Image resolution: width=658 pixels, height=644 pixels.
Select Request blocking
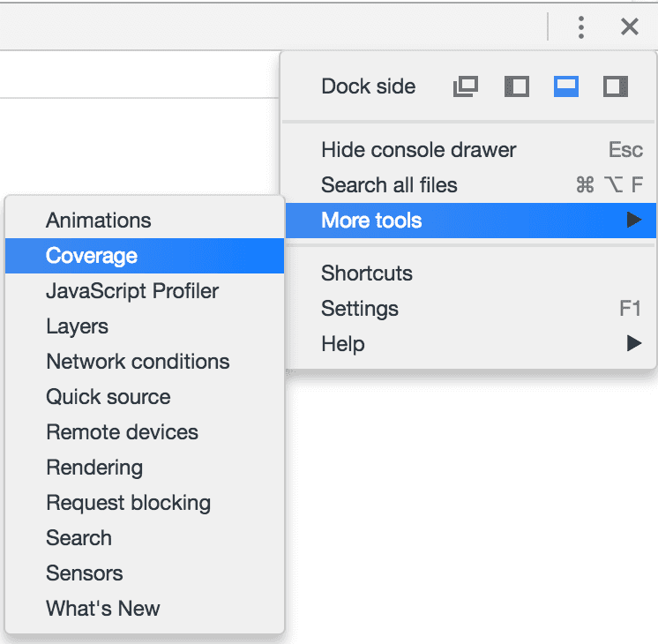click(129, 503)
